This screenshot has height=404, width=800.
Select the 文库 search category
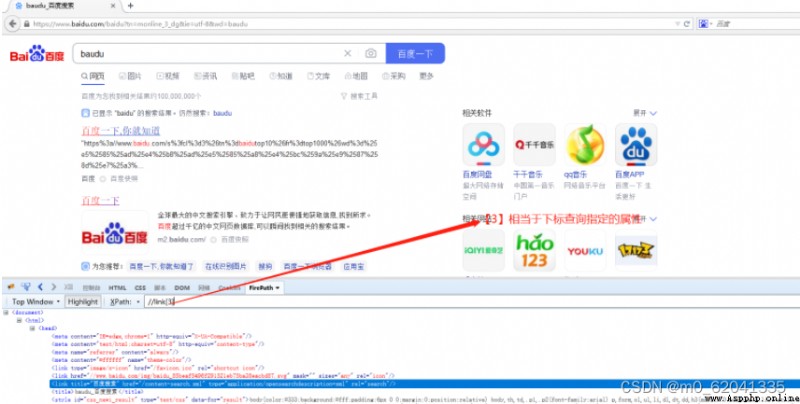coord(319,76)
